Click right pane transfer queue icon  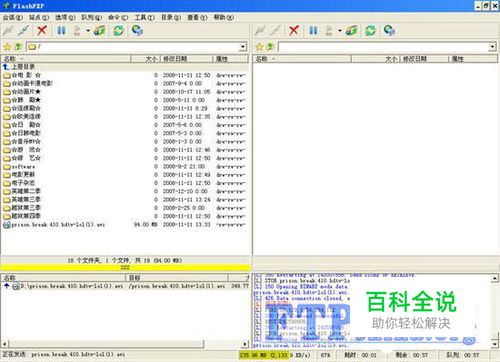click(x=329, y=30)
